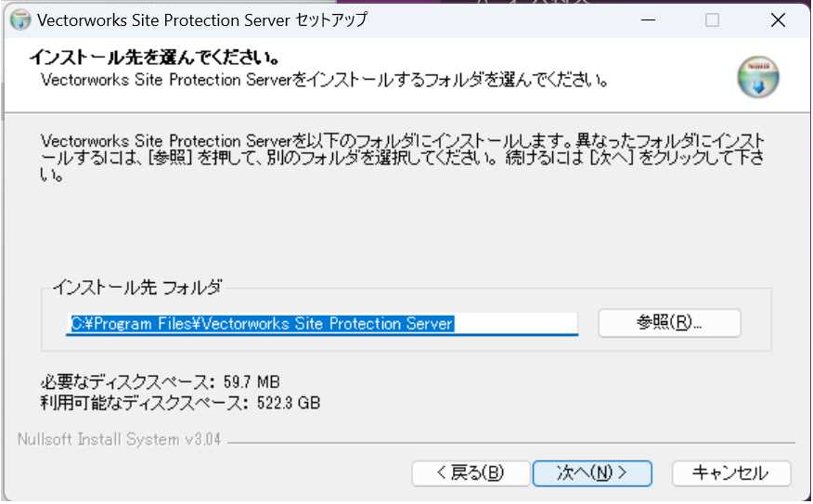Click the installer icon in the title bar
This screenshot has width=813, height=504.
(20, 20)
